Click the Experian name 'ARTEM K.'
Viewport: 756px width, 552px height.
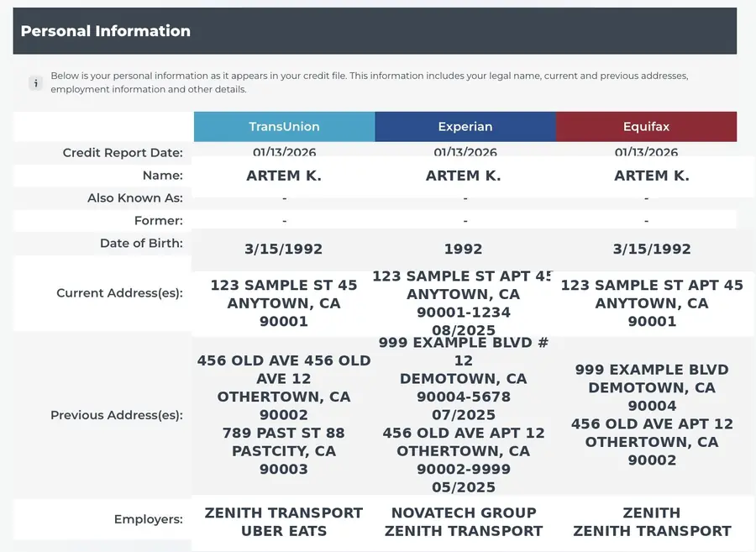coord(464,176)
